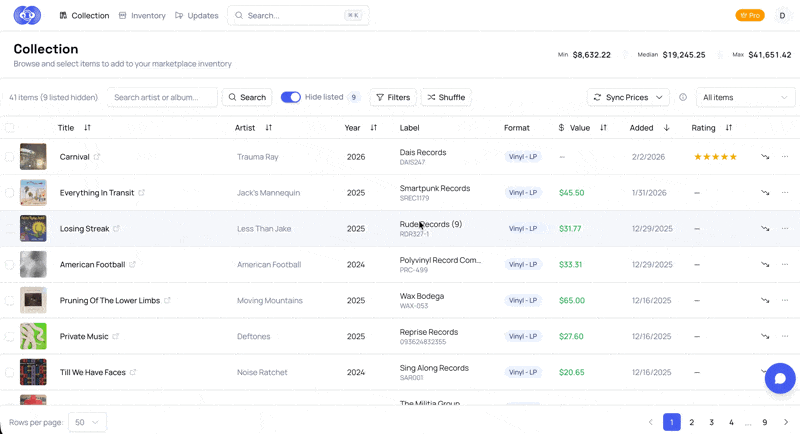The image size is (800, 434).
Task: Click trend arrow icon on Losing Streak row
Action: pyautogui.click(x=765, y=229)
